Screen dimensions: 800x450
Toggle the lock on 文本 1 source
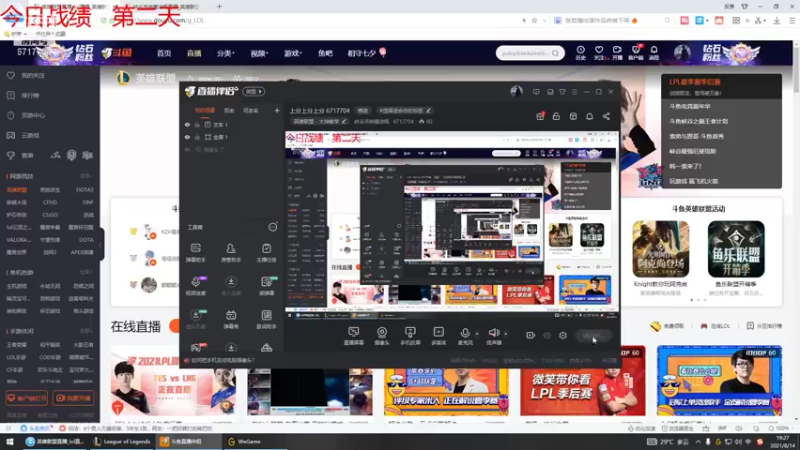tap(197, 124)
